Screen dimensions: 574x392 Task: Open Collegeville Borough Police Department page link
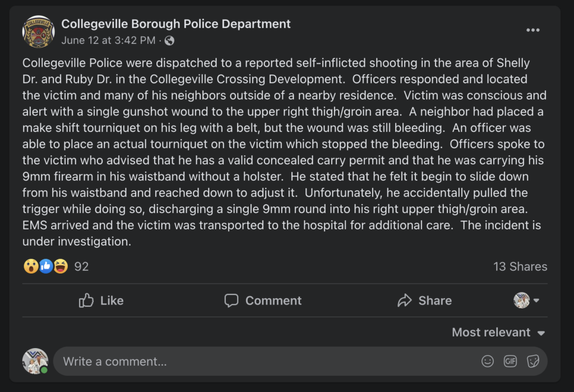pos(176,24)
